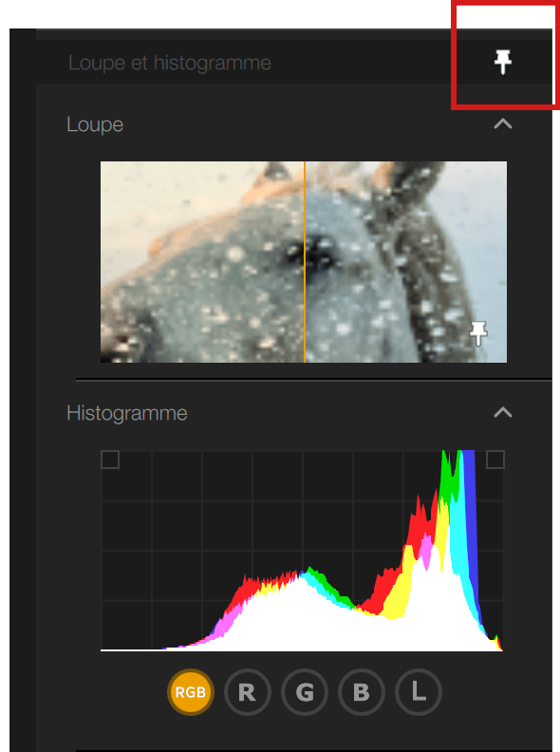Click the pin icon inside the loupe preview
560x752 pixels.
(478, 333)
